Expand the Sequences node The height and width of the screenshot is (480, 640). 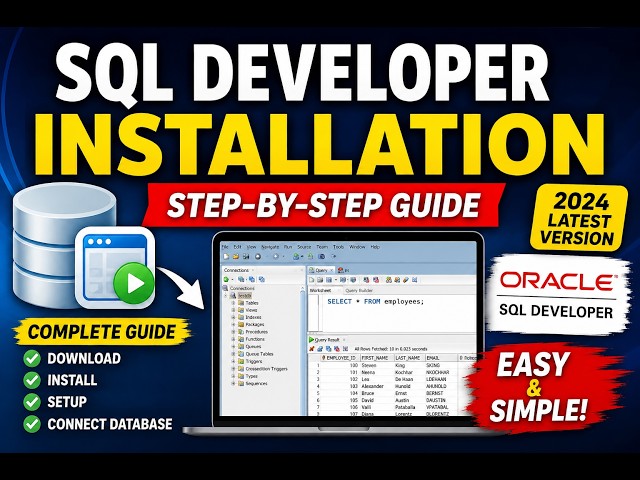[233, 384]
